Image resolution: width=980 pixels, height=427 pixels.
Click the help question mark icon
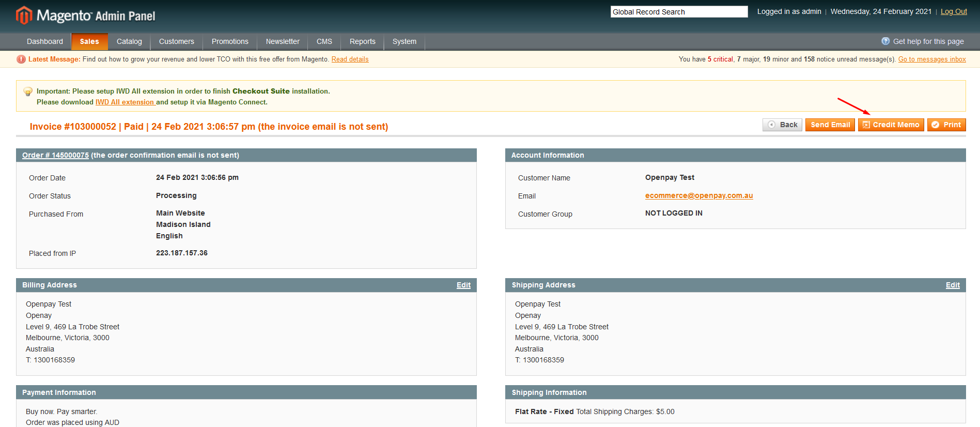[885, 41]
